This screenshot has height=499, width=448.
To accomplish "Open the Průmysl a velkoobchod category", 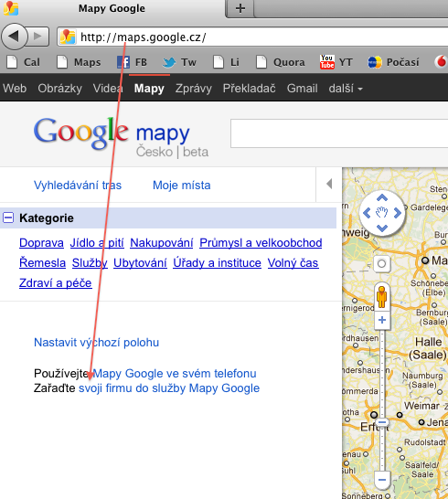I will (x=261, y=243).
